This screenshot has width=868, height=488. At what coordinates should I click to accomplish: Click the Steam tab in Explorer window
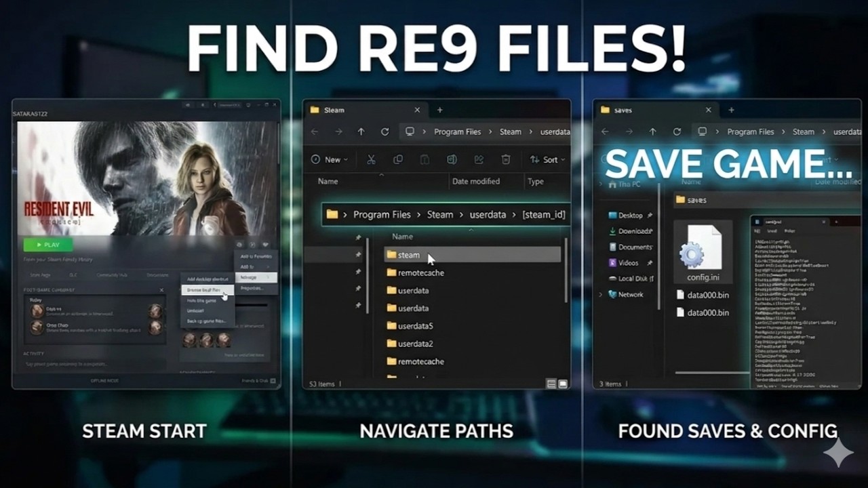pos(365,110)
